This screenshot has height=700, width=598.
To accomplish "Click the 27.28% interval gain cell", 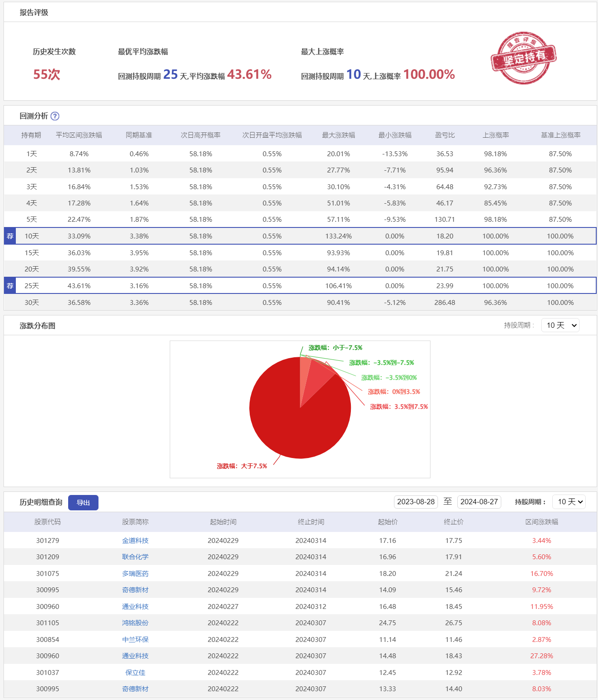I will tap(542, 656).
